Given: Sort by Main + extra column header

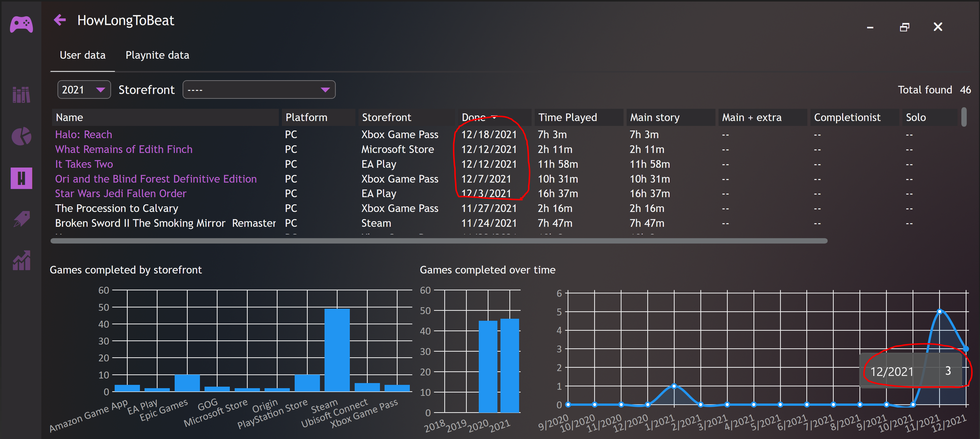Looking at the screenshot, I should [x=762, y=117].
